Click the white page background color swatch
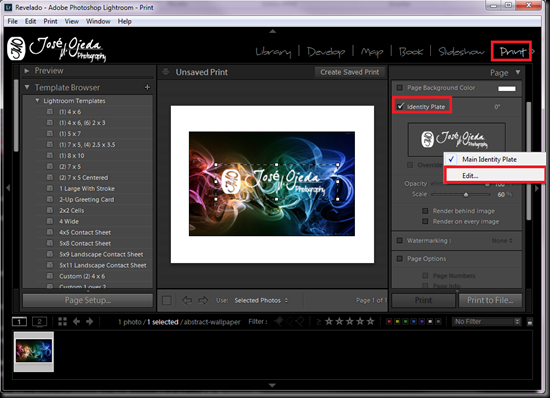 point(507,88)
